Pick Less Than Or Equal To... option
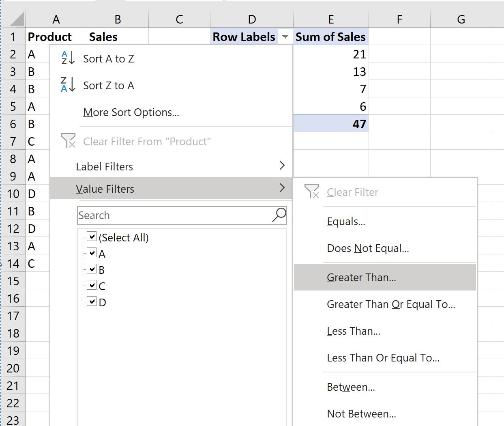 [x=383, y=358]
